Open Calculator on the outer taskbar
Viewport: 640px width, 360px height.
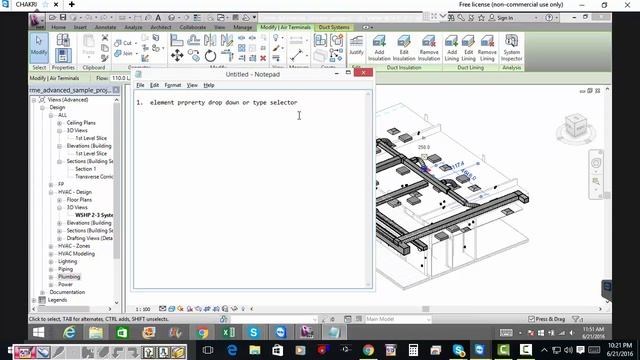pyautogui.click(x=413, y=350)
